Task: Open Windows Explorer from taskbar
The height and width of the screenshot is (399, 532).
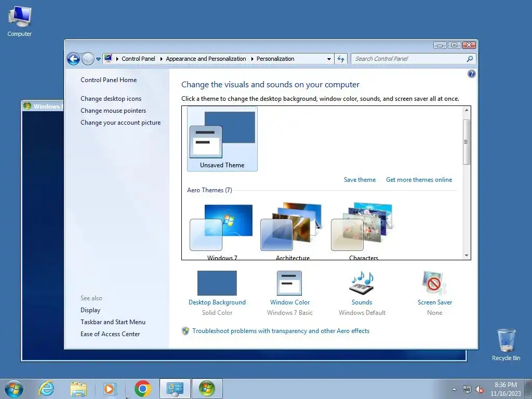Action: 78,389
